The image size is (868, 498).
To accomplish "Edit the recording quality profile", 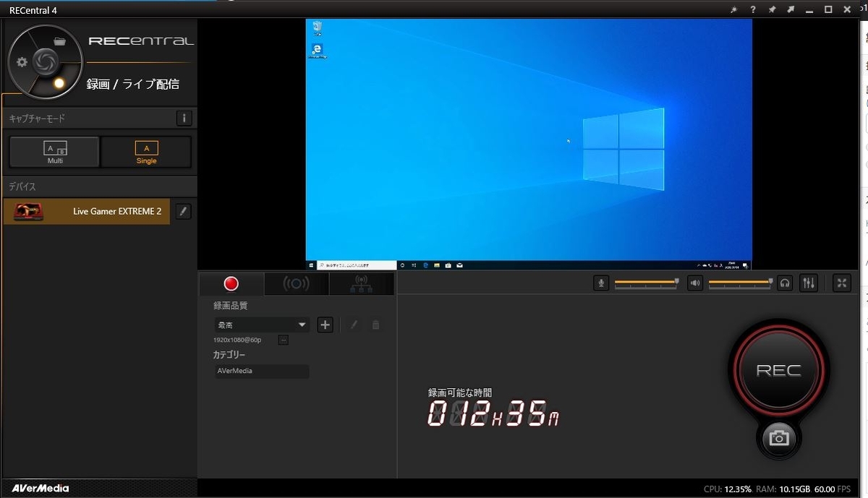I will click(354, 325).
